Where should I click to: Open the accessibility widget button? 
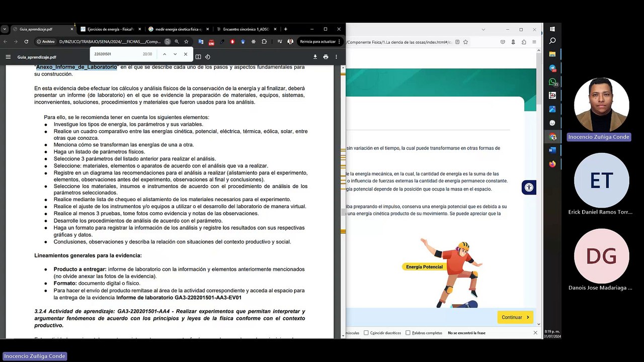(x=529, y=188)
